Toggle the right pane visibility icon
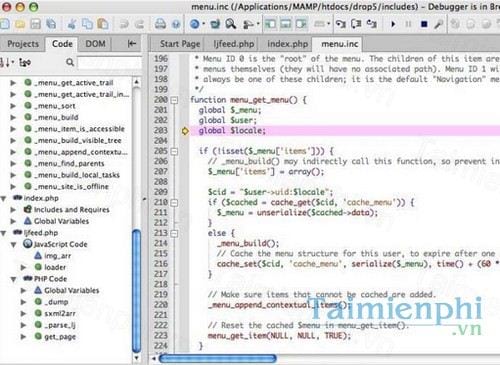Screen dimensions: 500x365 click(301, 24)
